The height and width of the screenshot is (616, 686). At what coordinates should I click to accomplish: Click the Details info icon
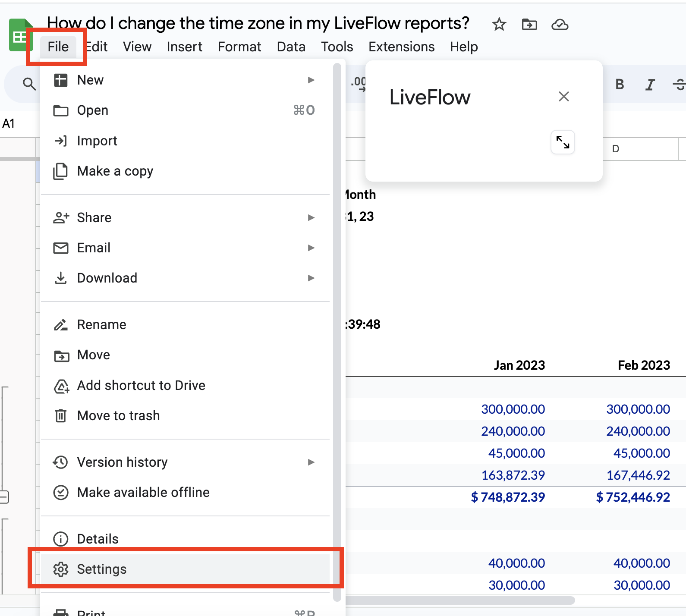[61, 539]
